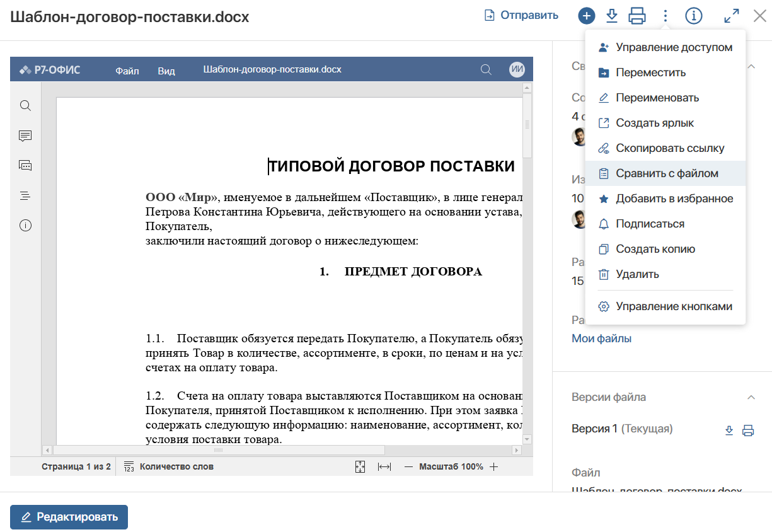
Task: Click the horizontal scrollbar right arrow
Action: tap(517, 450)
